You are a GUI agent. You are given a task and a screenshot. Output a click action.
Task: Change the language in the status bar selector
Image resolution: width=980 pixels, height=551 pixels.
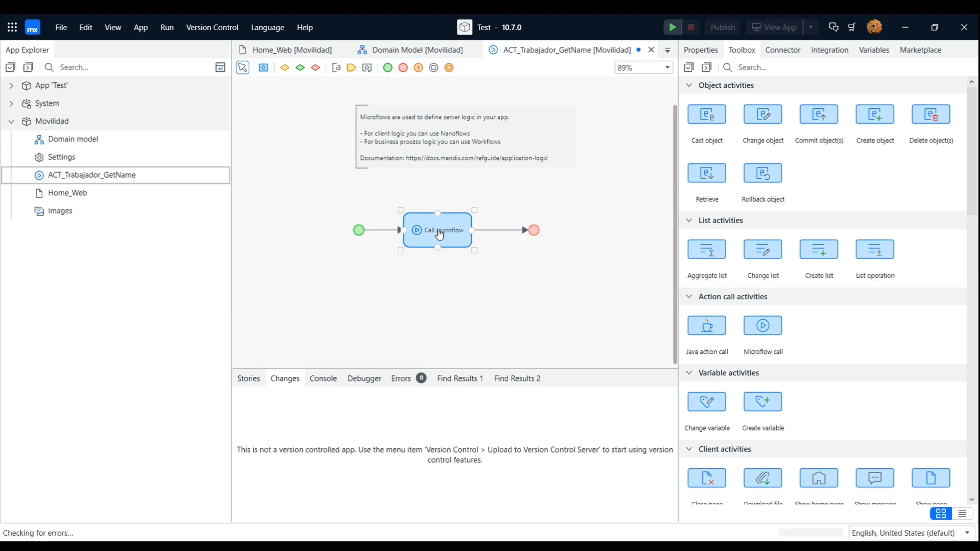[x=911, y=533]
